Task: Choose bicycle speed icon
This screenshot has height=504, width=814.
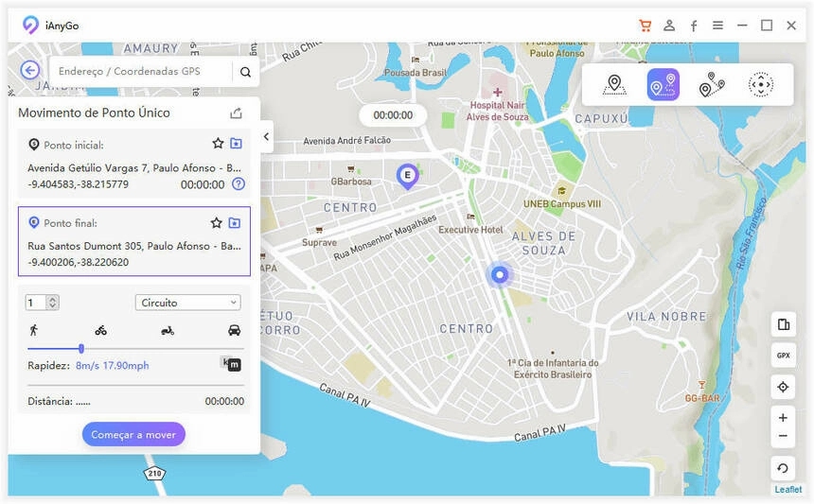Action: 100,330
